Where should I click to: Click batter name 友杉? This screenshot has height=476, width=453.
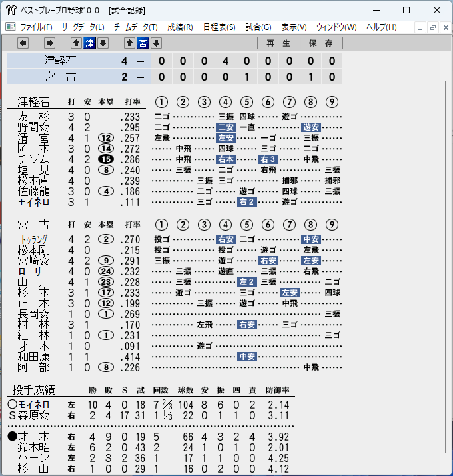coord(33,117)
